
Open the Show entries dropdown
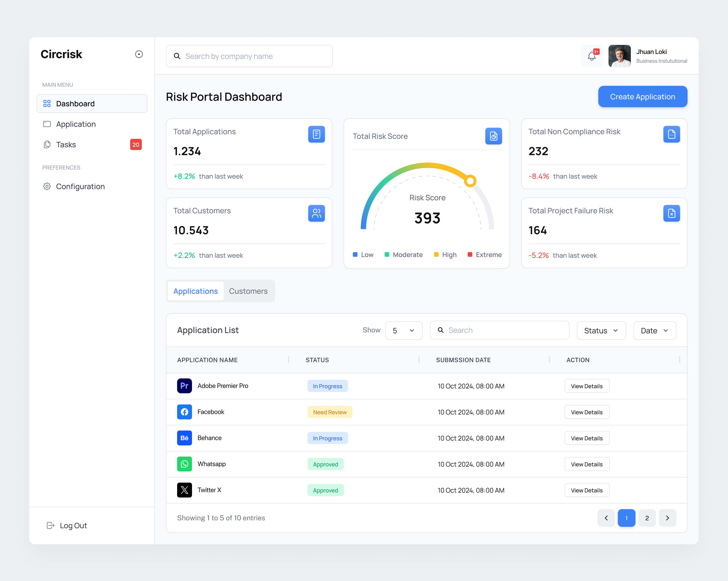(404, 330)
